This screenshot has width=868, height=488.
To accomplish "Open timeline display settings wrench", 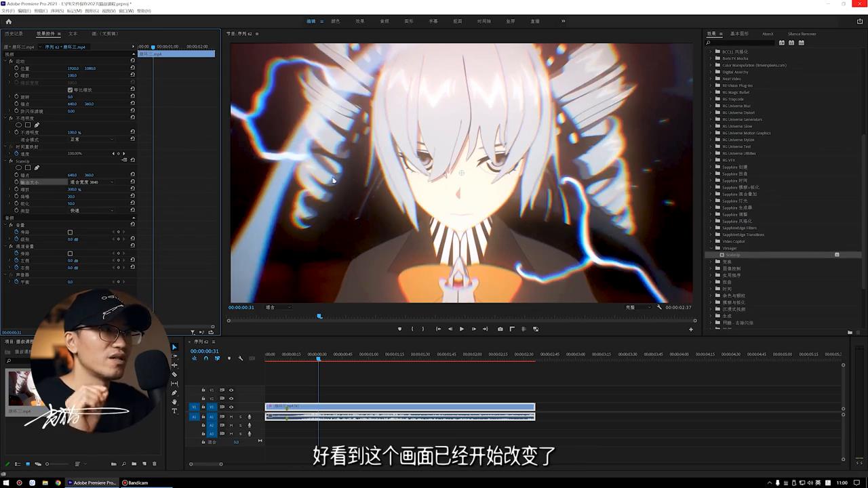I will pyautogui.click(x=240, y=359).
